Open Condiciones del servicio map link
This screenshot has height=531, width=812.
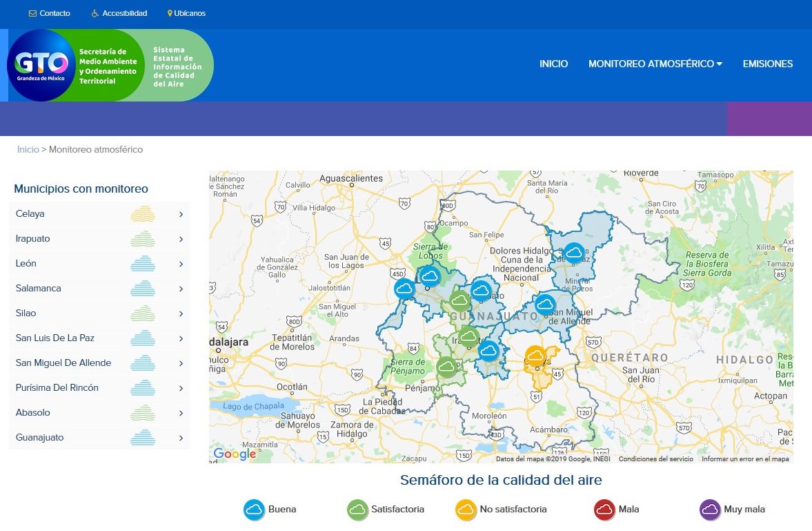point(655,459)
